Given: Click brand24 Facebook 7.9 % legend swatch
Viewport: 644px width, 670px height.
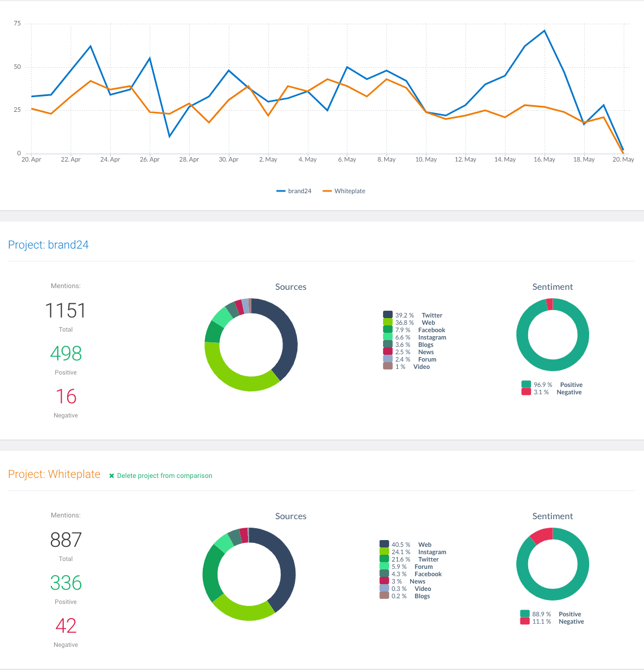Looking at the screenshot, I should pyautogui.click(x=388, y=329).
